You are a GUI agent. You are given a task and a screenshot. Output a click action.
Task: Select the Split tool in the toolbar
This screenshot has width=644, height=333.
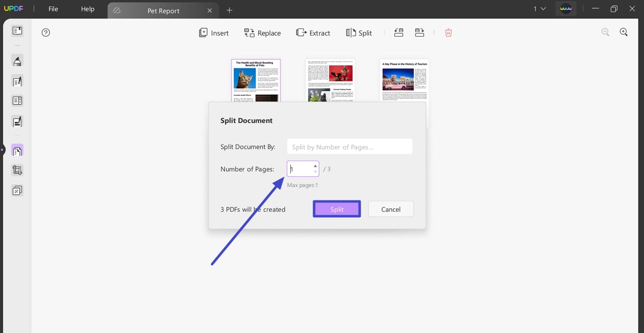(359, 33)
